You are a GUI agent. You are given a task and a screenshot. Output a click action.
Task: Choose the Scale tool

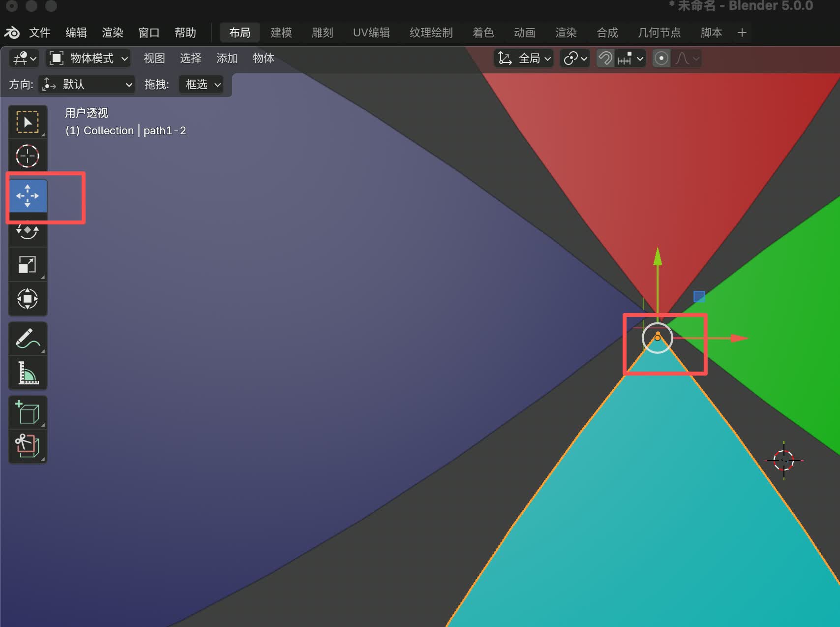point(28,264)
